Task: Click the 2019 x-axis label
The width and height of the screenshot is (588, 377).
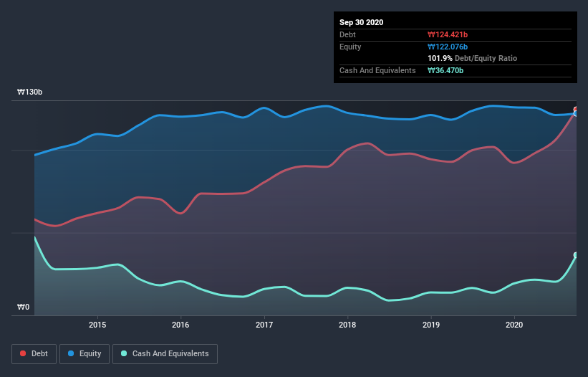Action: [x=431, y=325]
